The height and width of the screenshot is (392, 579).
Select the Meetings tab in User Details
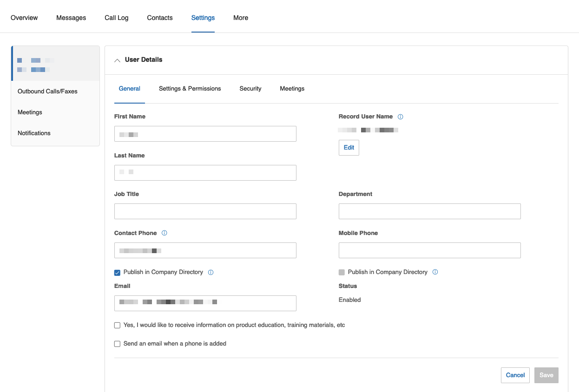tap(292, 89)
